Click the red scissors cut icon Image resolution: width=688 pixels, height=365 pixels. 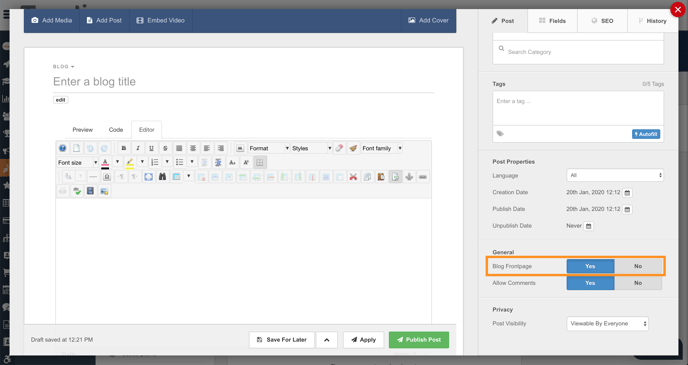point(353,177)
